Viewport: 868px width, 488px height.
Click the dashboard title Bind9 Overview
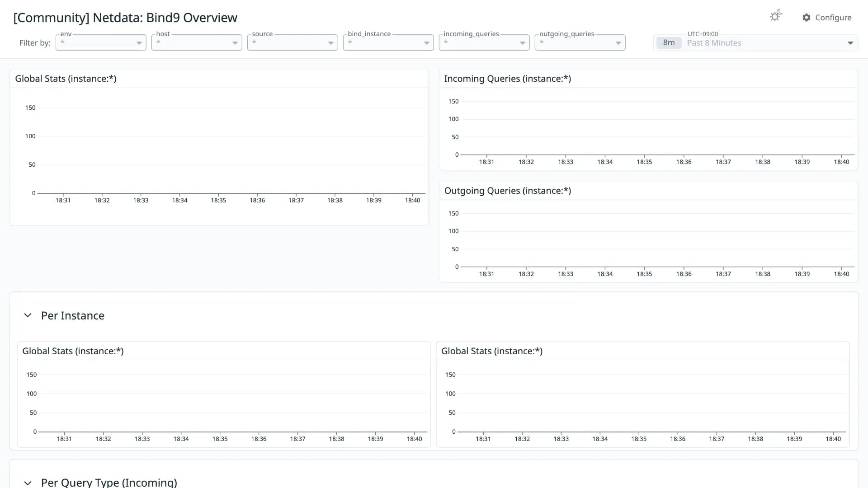[125, 18]
